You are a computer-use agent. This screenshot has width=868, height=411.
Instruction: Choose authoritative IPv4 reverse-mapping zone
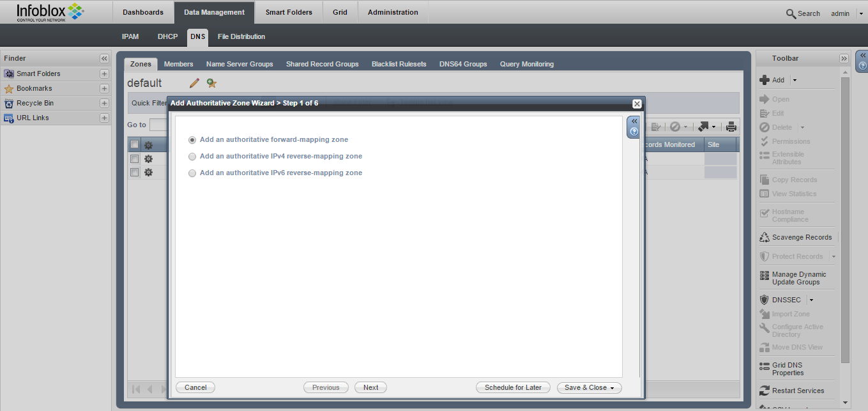192,157
